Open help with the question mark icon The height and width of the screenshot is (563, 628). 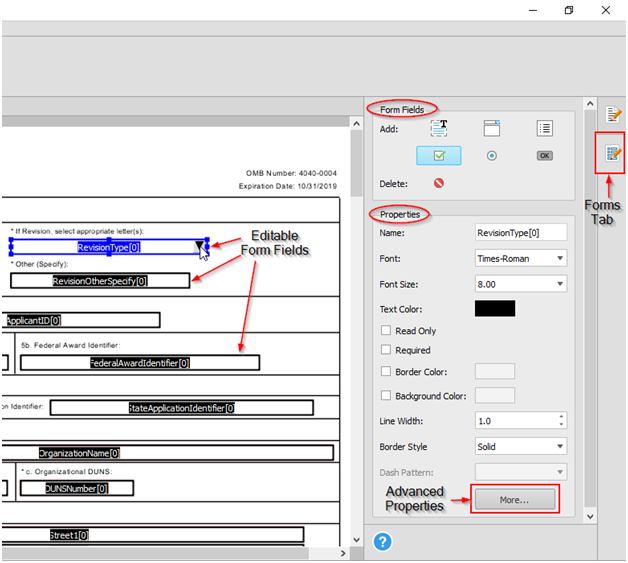click(x=382, y=541)
